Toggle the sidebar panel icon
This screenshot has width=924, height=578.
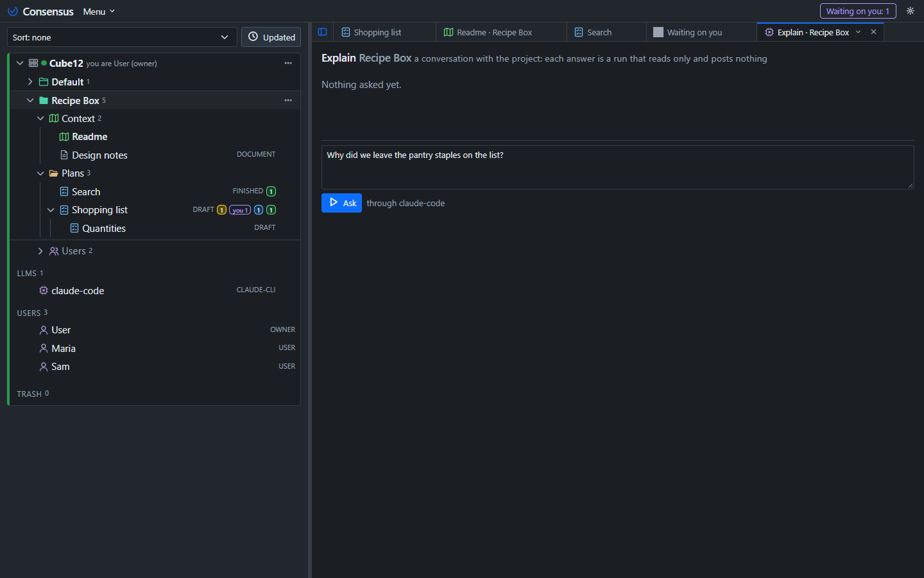point(323,32)
